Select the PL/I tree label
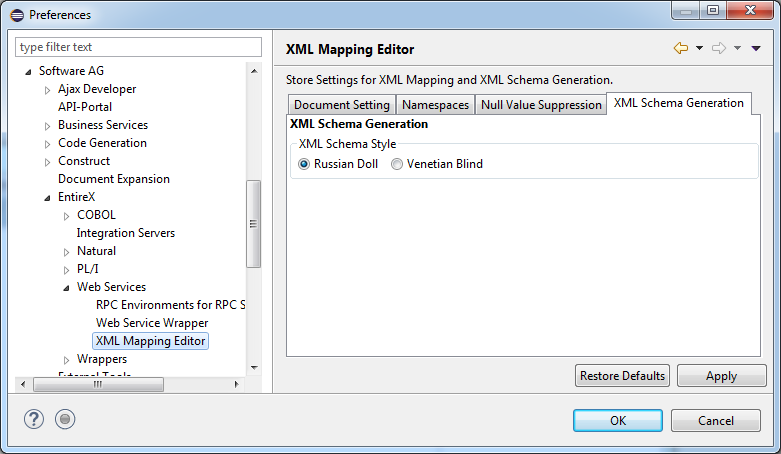 [x=88, y=269]
